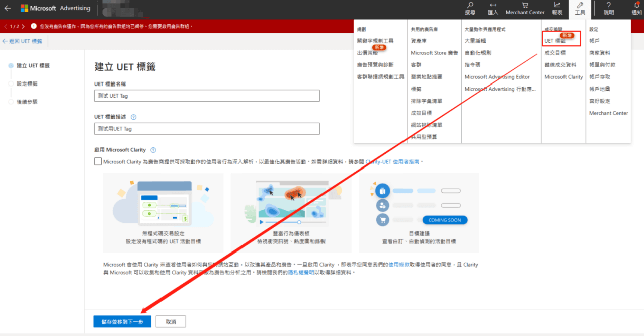Select the 設定標籤 step
The height and width of the screenshot is (336, 644).
click(x=23, y=83)
